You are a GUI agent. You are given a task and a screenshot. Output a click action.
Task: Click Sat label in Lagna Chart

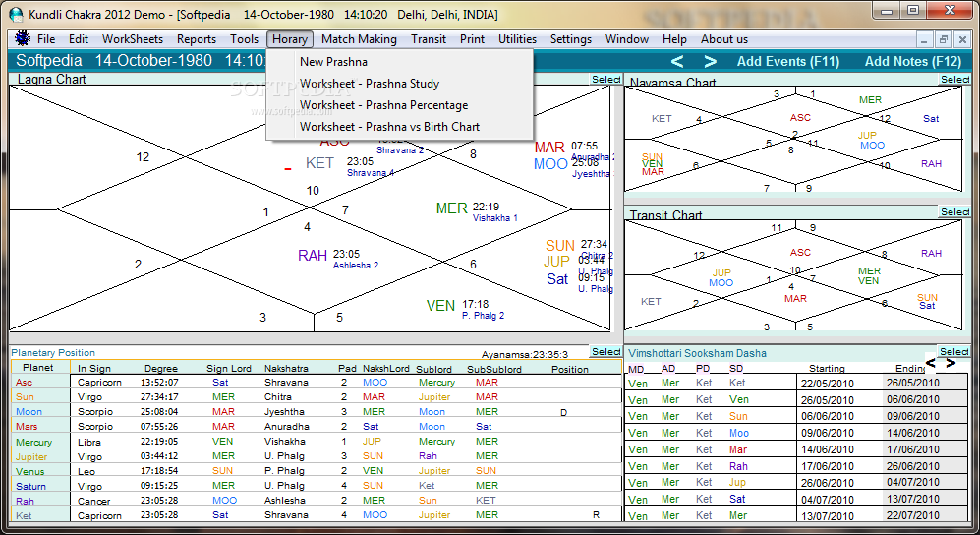(x=557, y=279)
